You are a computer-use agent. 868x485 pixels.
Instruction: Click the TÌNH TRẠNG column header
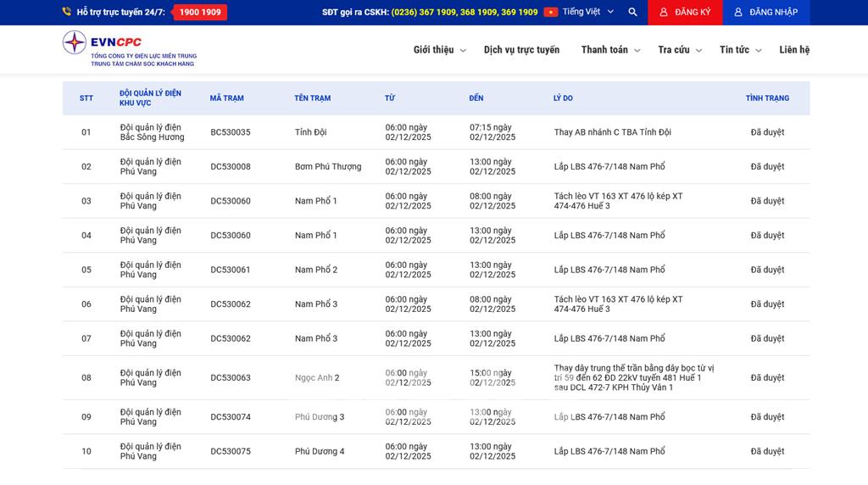(767, 98)
